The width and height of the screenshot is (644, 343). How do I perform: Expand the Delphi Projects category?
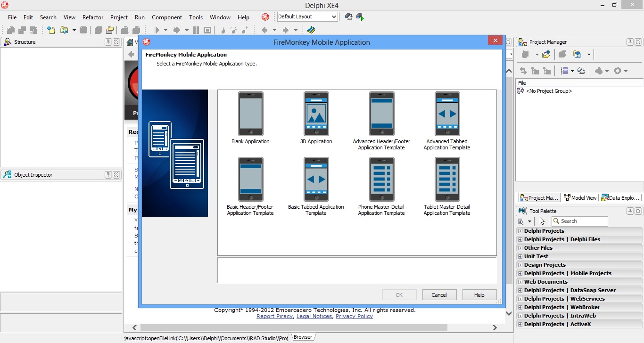pos(520,231)
